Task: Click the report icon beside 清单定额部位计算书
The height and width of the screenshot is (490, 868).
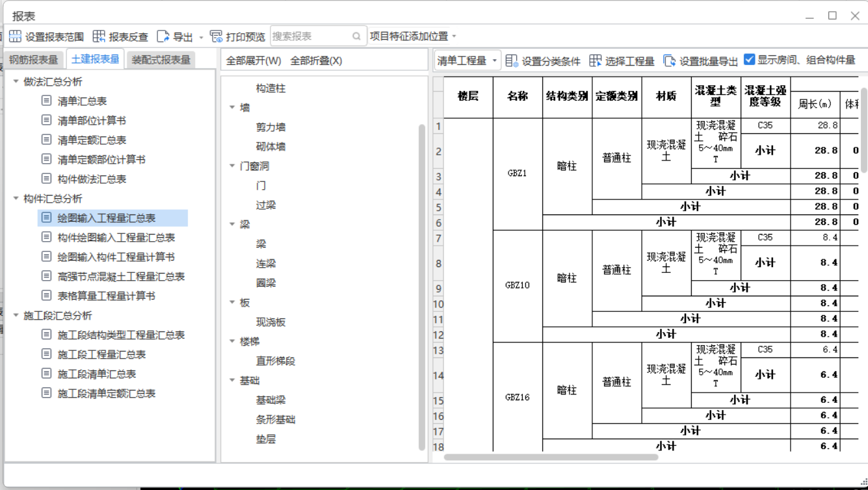Action: tap(46, 159)
